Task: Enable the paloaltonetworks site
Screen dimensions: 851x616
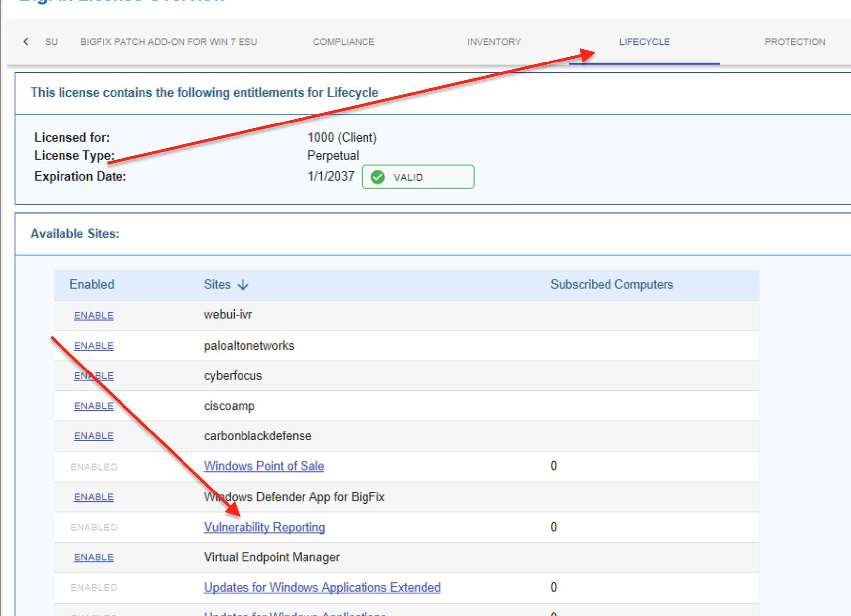Action: click(x=94, y=346)
